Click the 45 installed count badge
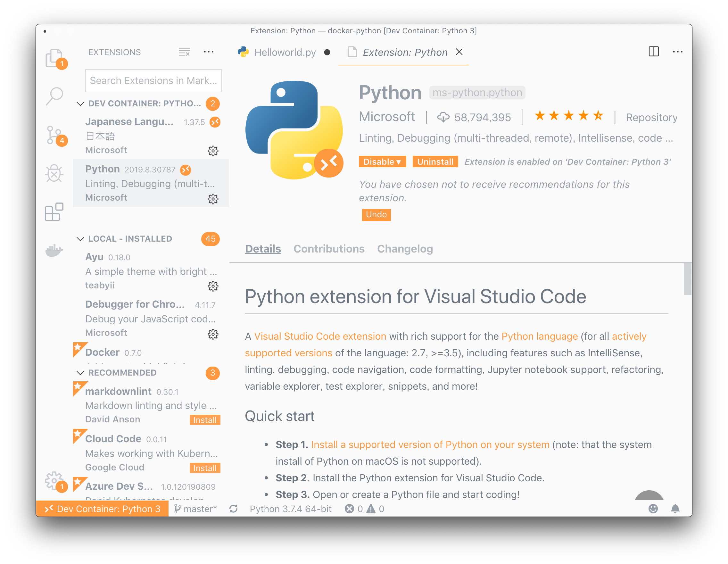Screen dimensions: 728x564 [210, 239]
